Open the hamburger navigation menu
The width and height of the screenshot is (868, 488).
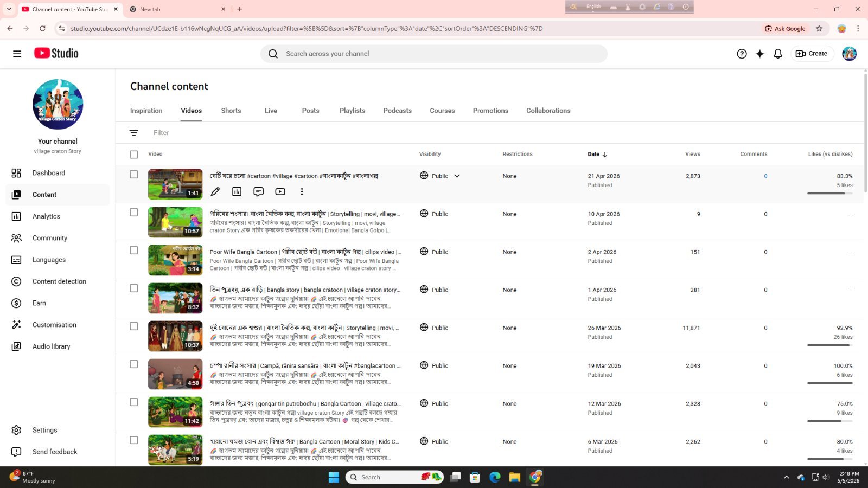click(17, 54)
